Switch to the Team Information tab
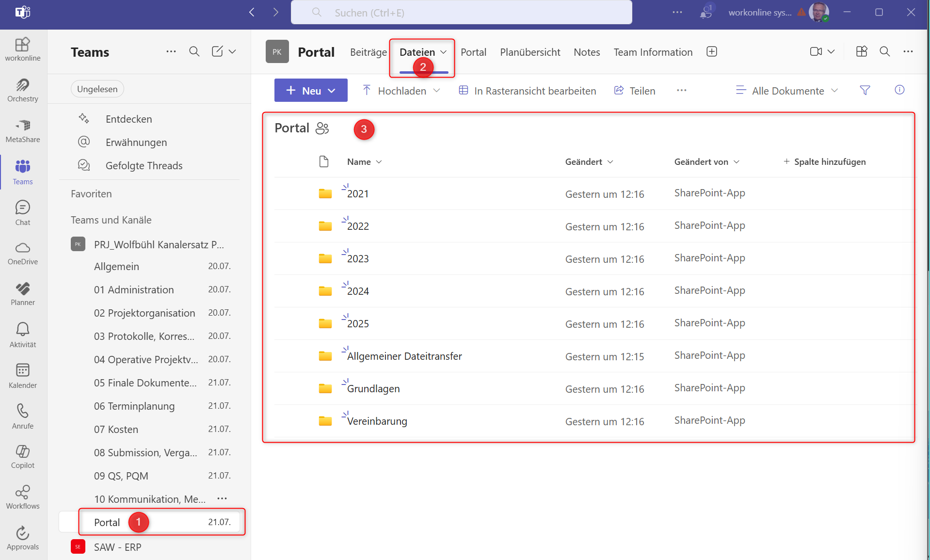Viewport: 930px width, 560px height. [653, 52]
